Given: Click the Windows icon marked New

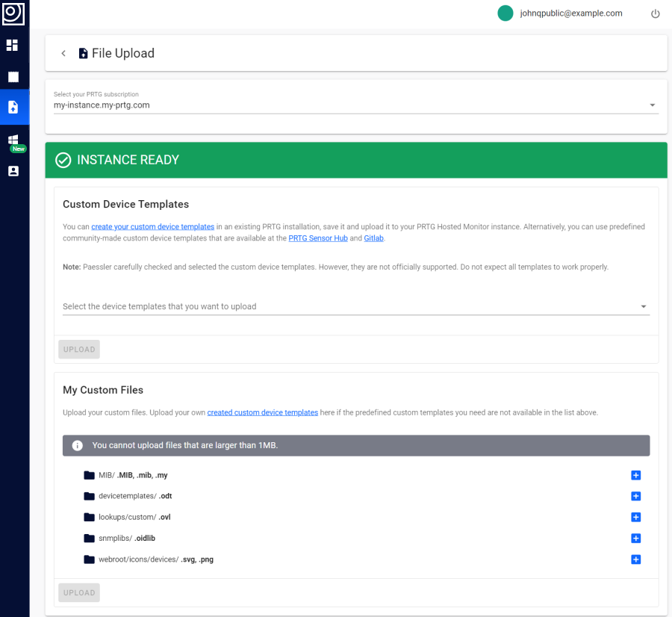Looking at the screenshot, I should (x=13, y=140).
